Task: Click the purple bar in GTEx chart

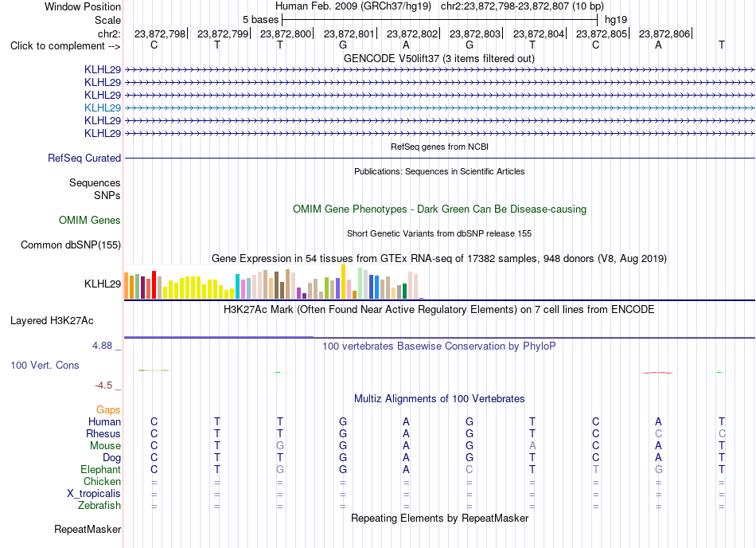Action: coord(299,293)
